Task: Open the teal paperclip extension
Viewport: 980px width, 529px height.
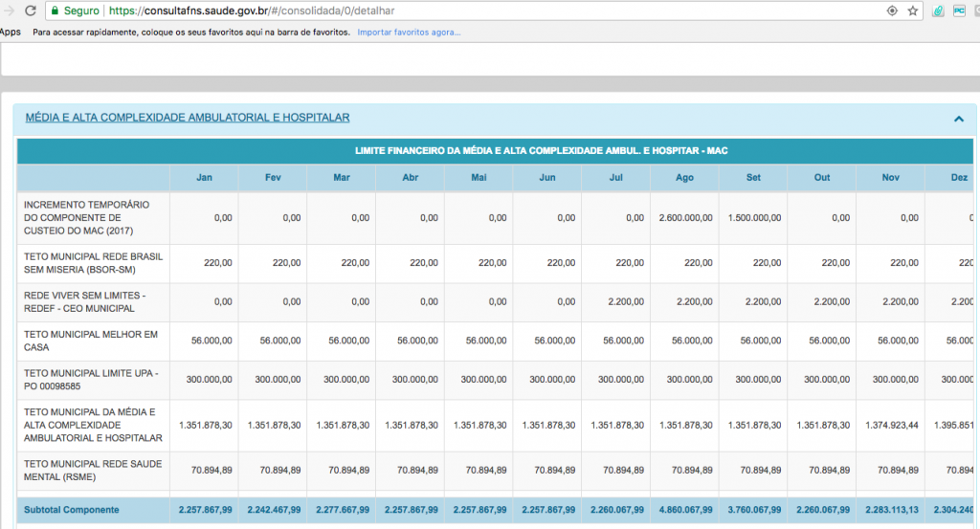Action: click(939, 11)
